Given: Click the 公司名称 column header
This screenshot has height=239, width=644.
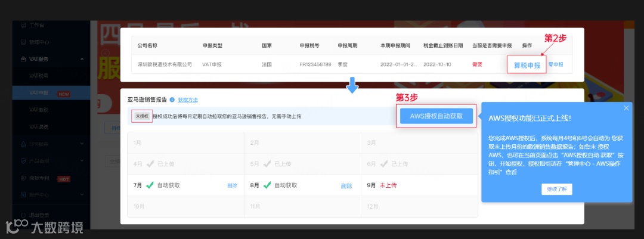Looking at the screenshot, I should [147, 45].
